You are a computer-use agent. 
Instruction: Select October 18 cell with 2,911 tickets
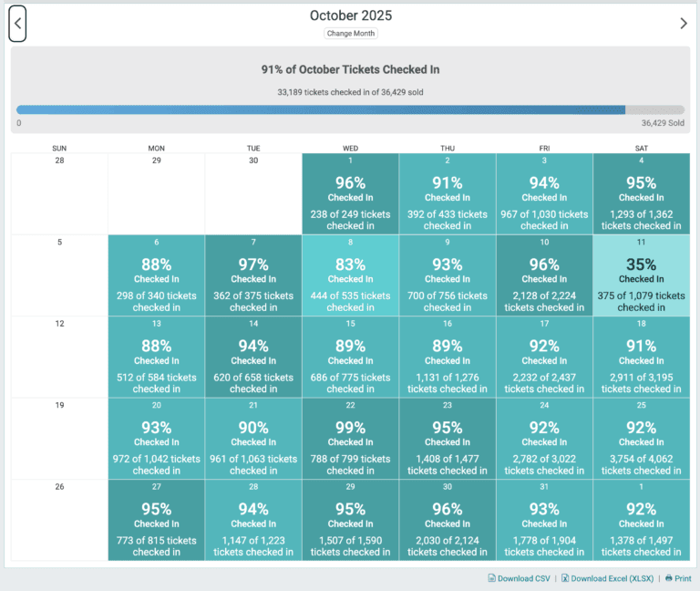click(641, 358)
